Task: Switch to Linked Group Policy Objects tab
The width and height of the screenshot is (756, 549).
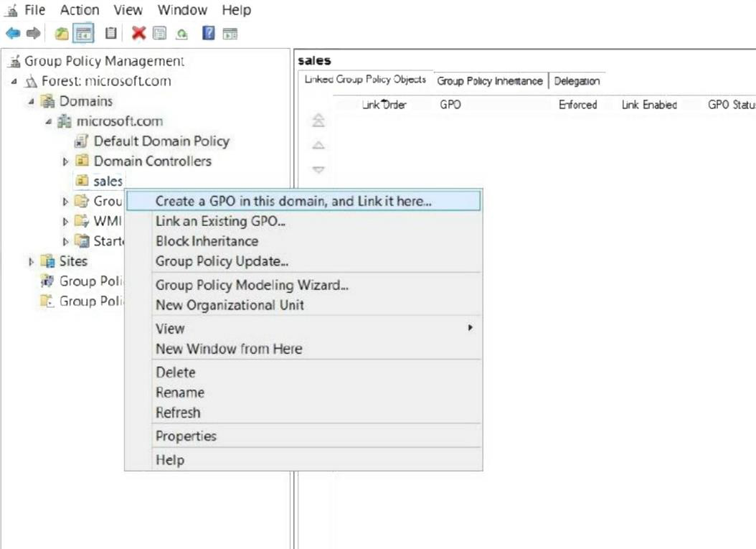Action: (x=365, y=80)
